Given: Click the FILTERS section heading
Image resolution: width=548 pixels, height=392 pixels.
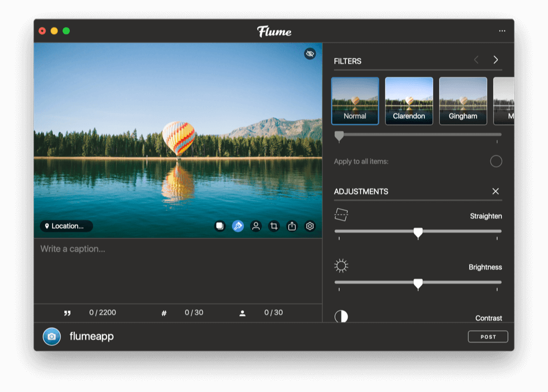Looking at the screenshot, I should [348, 61].
